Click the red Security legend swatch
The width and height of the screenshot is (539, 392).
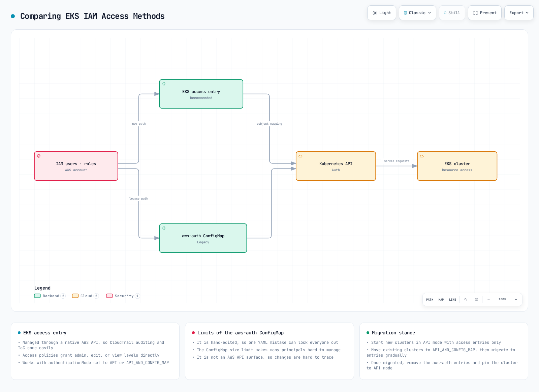point(109,296)
